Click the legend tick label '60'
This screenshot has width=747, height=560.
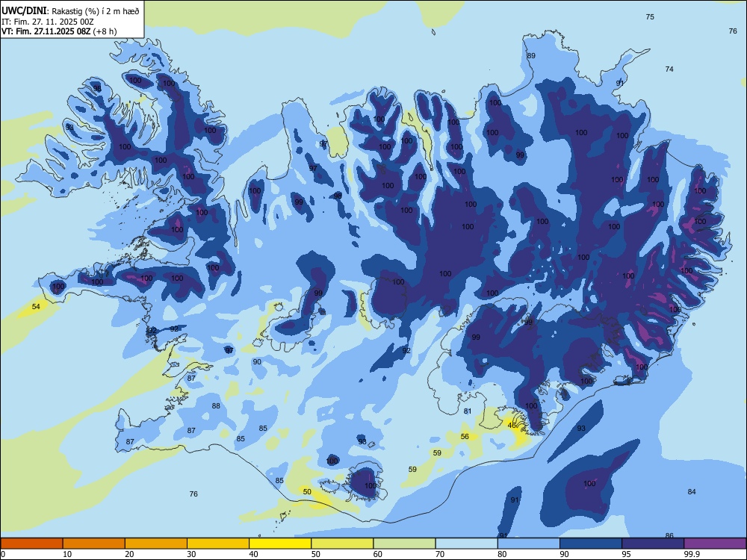(378, 554)
